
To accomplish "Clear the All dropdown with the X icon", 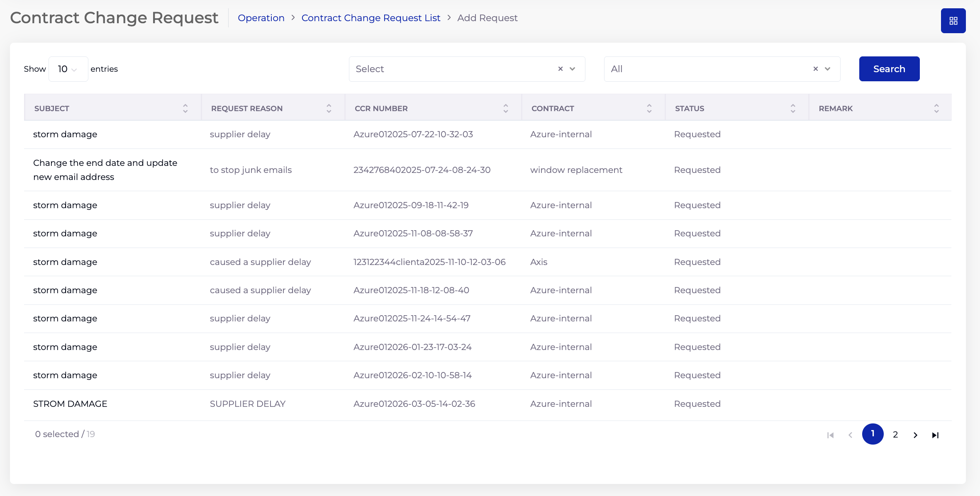I will pos(815,69).
